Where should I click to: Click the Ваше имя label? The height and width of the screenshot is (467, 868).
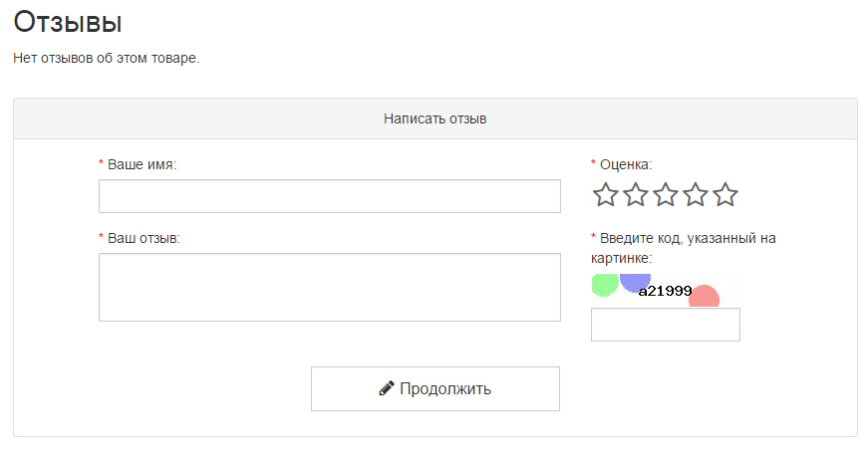click(x=142, y=164)
